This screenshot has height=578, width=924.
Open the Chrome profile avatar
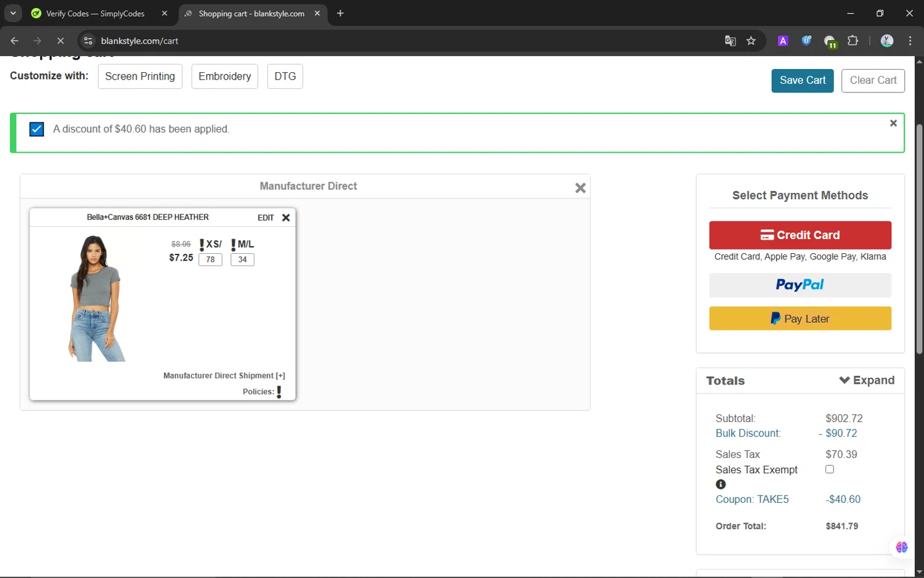(887, 41)
